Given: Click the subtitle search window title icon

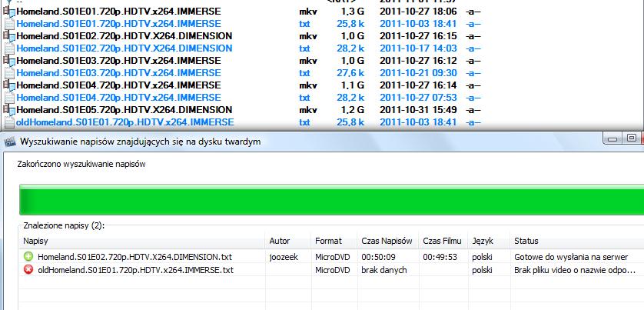Looking at the screenshot, I should (x=9, y=142).
